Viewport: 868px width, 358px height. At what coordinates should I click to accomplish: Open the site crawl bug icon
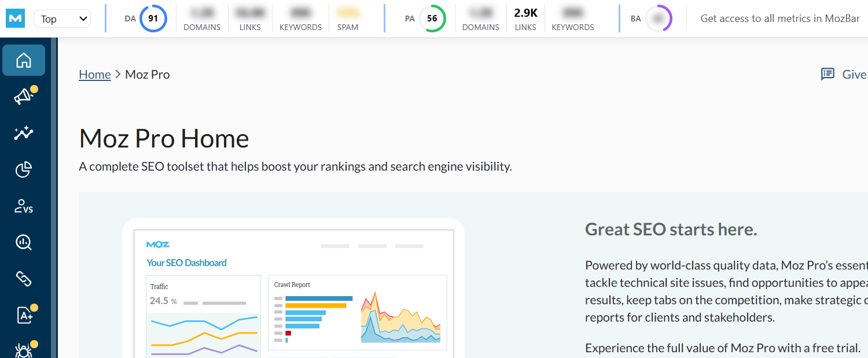(24, 350)
